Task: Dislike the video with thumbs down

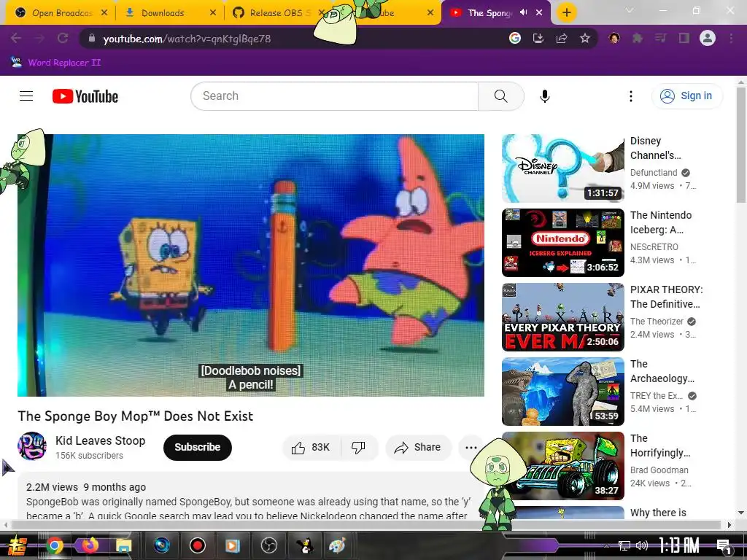Action: (359, 447)
